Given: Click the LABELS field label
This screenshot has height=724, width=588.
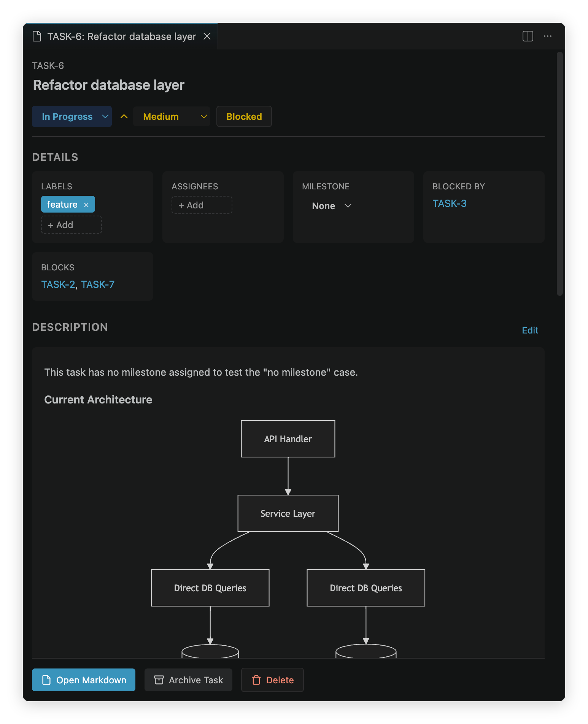Looking at the screenshot, I should click(x=57, y=186).
